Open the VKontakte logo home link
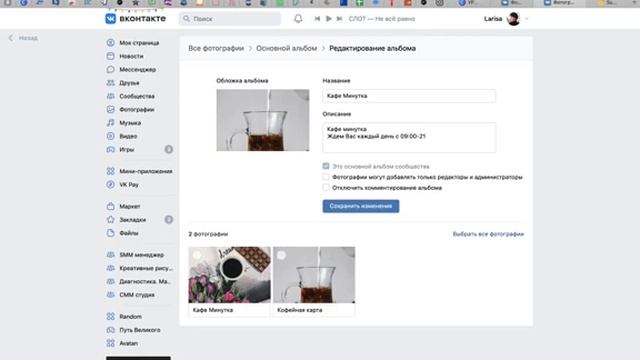The height and width of the screenshot is (360, 640). tap(136, 18)
